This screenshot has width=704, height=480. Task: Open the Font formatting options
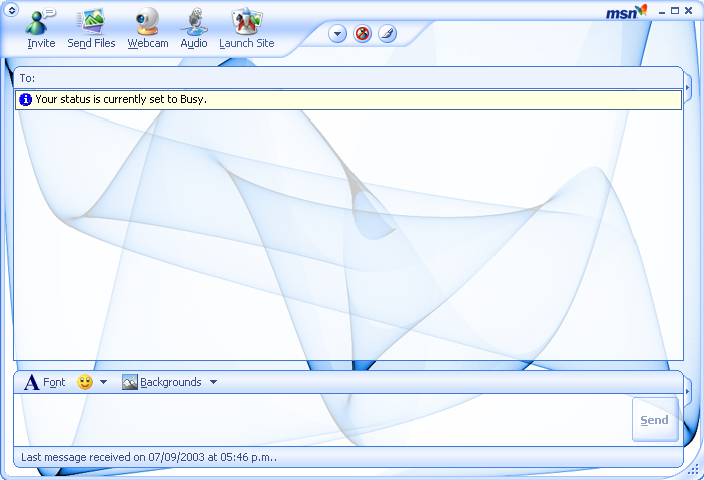(45, 382)
